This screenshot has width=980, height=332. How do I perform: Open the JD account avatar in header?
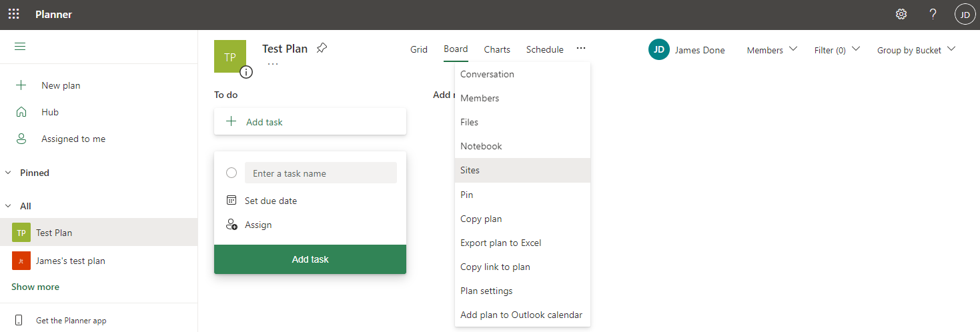click(965, 14)
